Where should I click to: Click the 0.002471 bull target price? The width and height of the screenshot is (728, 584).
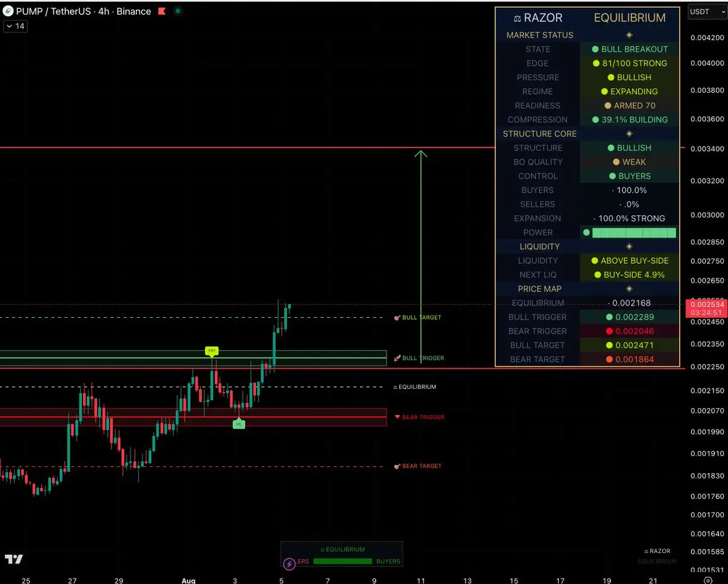pyautogui.click(x=630, y=345)
